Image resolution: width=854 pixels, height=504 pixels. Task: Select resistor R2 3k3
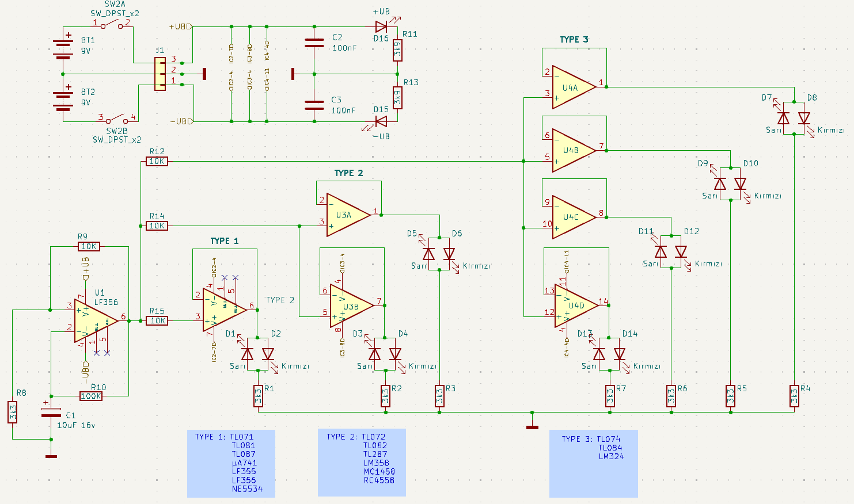point(385,396)
